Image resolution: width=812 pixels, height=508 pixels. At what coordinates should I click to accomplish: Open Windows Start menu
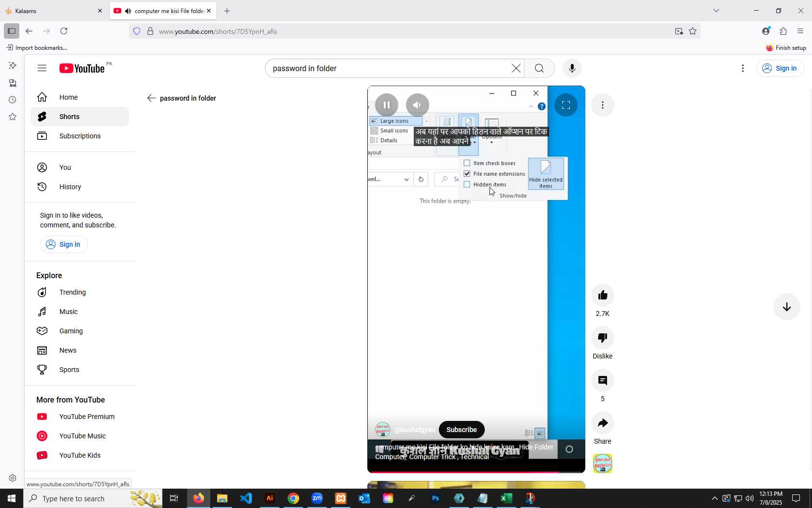[12, 498]
